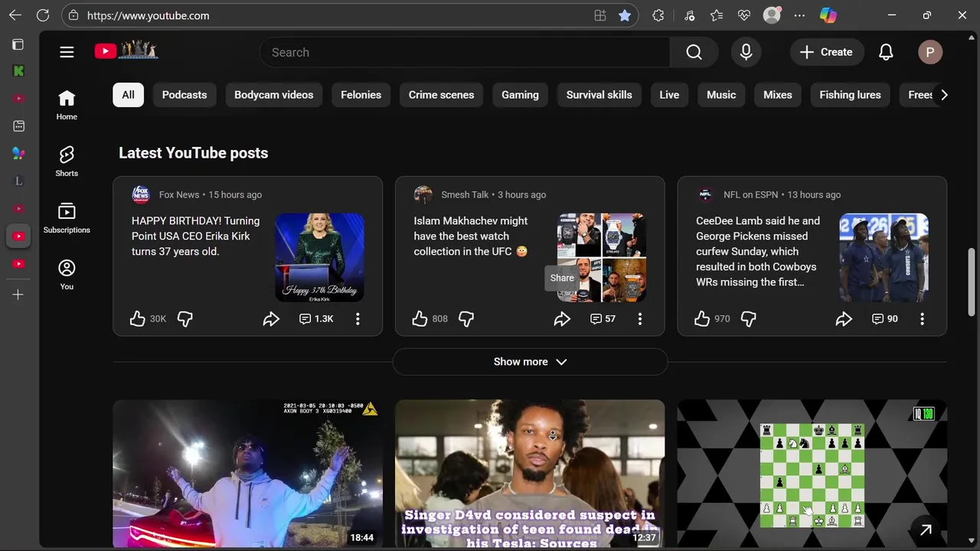Image resolution: width=980 pixels, height=551 pixels.
Task: Share the NFL on ESPN post
Action: click(x=844, y=318)
